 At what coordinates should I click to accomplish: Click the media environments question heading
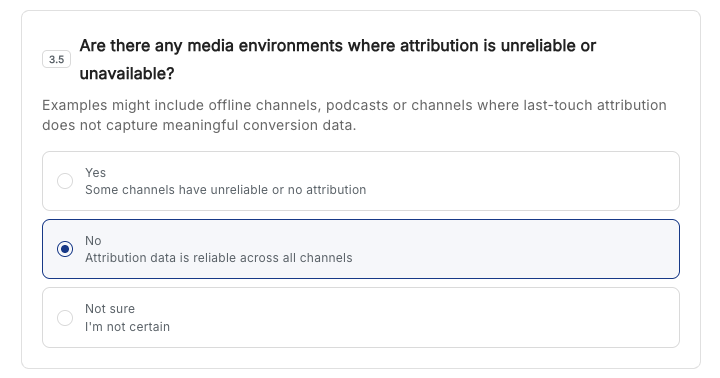click(338, 59)
